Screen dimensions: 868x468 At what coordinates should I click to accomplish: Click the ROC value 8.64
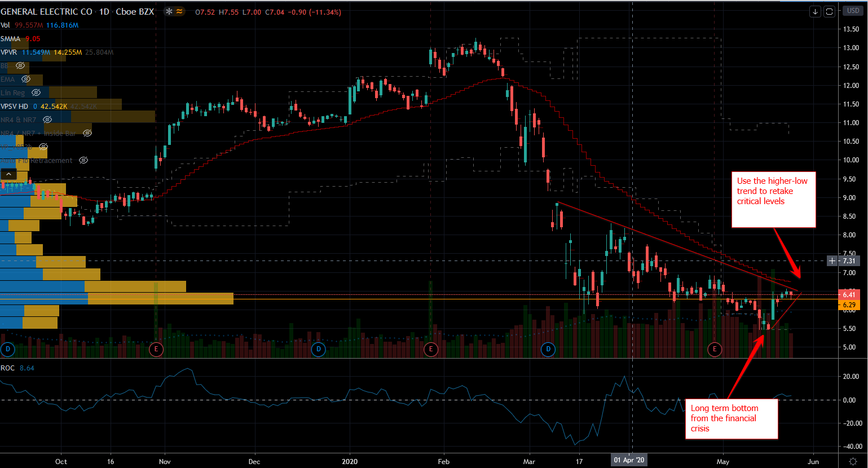coord(27,368)
